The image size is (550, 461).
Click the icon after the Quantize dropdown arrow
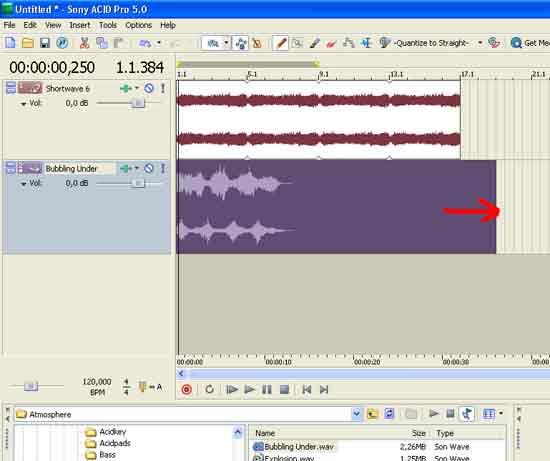click(x=494, y=43)
